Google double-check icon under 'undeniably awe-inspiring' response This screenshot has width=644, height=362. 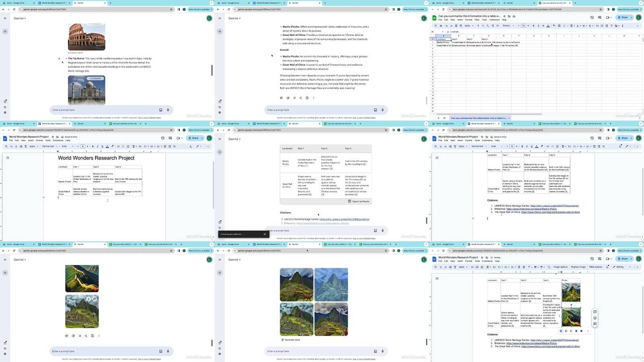[x=307, y=98]
